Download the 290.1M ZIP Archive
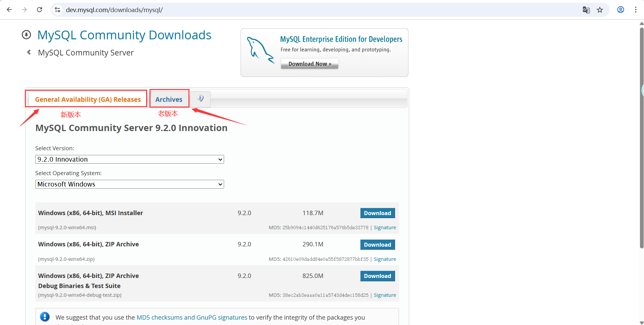This screenshot has width=644, height=325. 378,245
